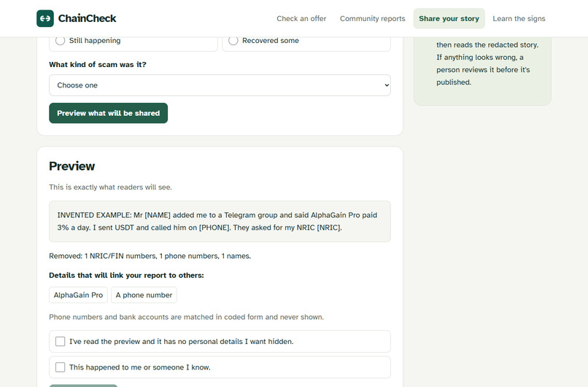Click the 'A phone number' tag
588x387 pixels.
144,295
